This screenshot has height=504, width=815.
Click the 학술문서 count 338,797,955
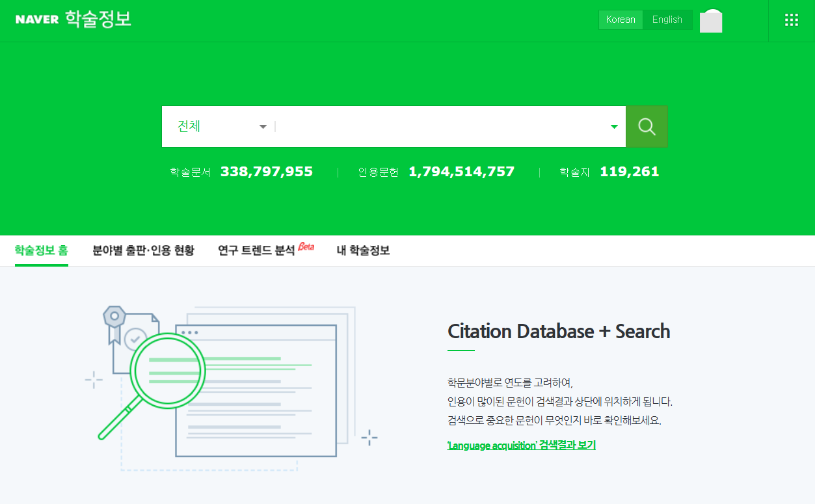[x=266, y=172]
